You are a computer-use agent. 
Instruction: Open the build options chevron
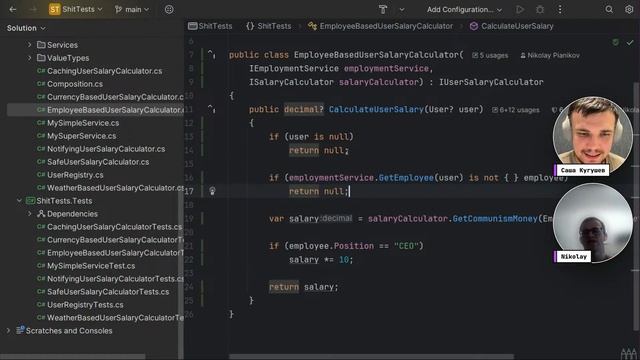click(402, 9)
